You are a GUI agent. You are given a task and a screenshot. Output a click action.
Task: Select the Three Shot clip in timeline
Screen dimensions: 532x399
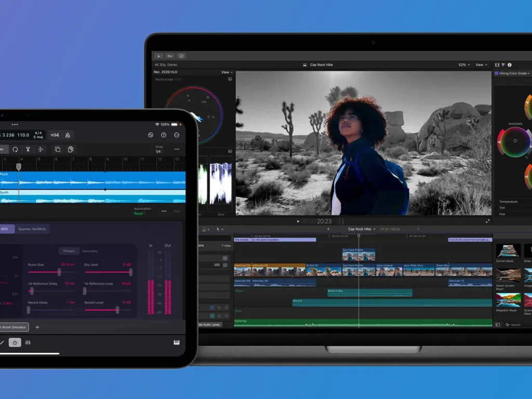463,270
